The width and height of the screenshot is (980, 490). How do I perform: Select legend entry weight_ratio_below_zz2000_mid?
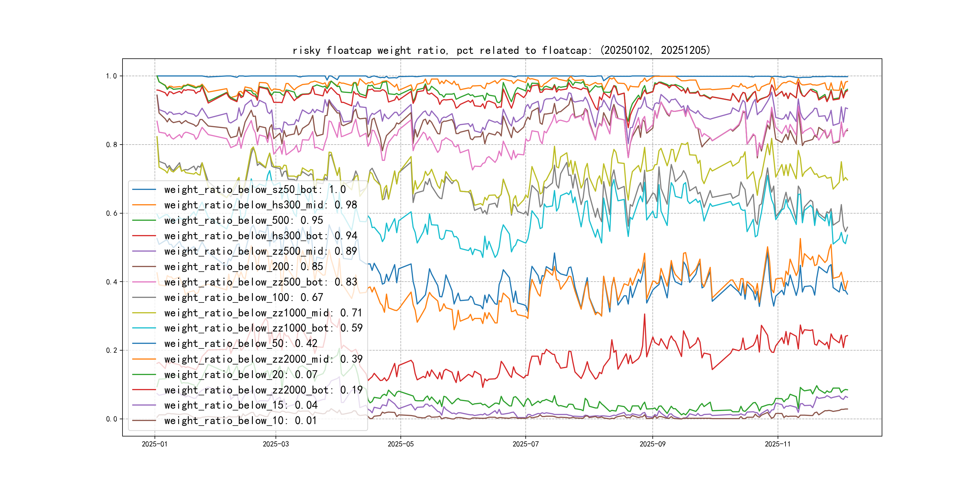click(263, 359)
